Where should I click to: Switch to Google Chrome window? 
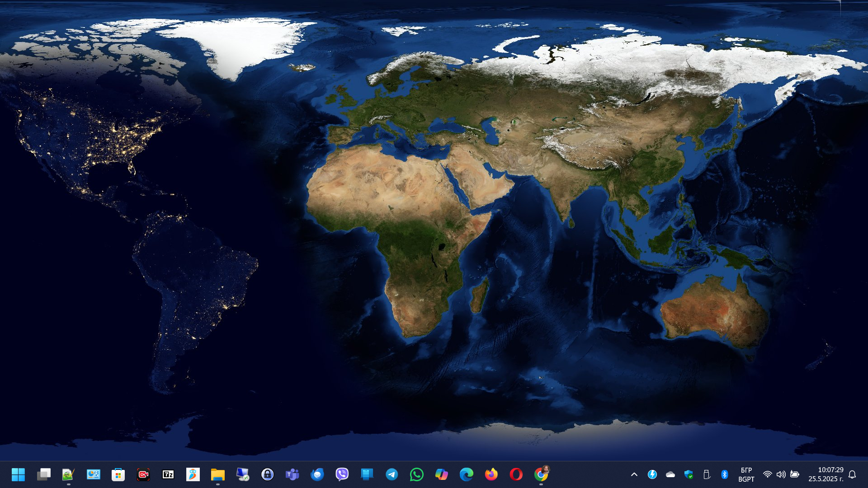click(541, 474)
